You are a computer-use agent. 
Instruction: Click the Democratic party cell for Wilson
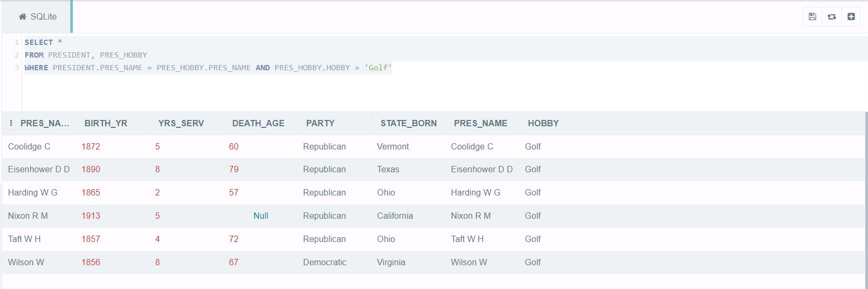pos(325,262)
